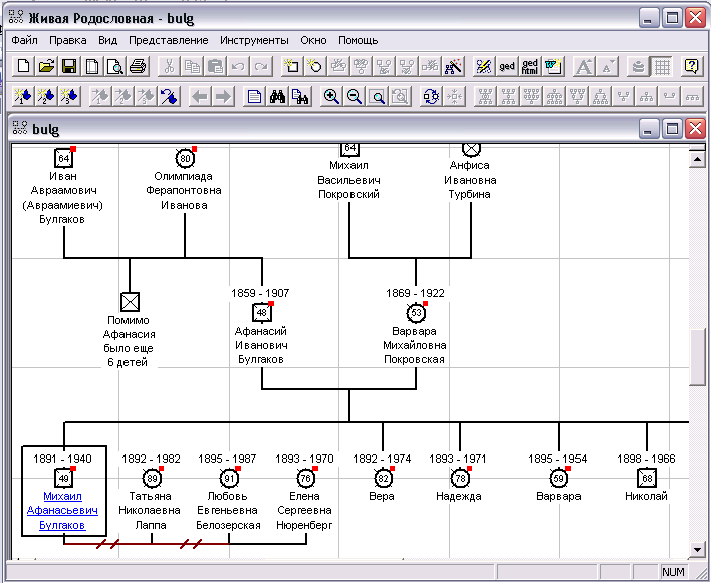The image size is (711, 583).
Task: Click the dates 1895 - 1954
Action: tap(557, 459)
